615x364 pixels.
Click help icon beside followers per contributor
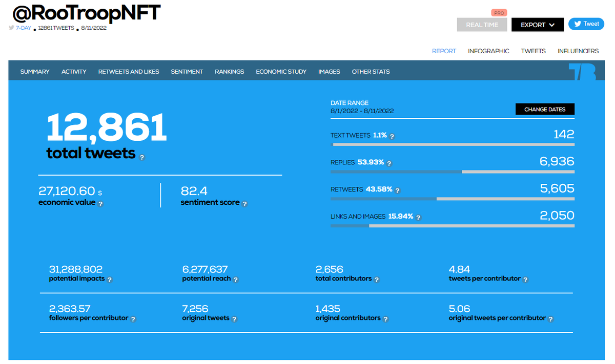point(133,319)
